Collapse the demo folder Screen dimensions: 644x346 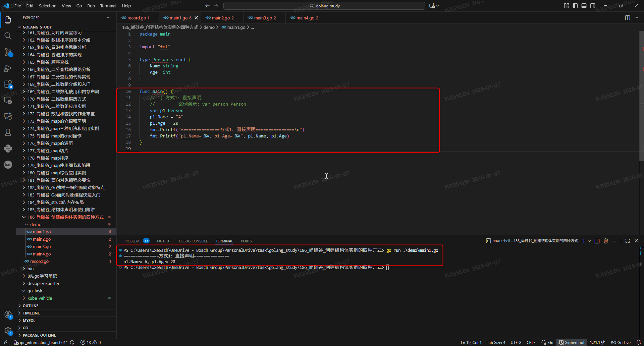[26, 224]
